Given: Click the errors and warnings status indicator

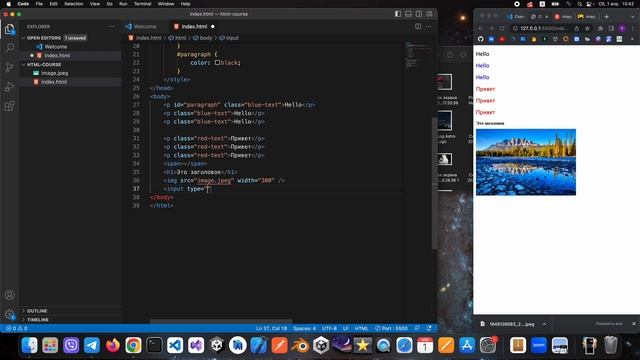Looking at the screenshot, I should click(16, 328).
